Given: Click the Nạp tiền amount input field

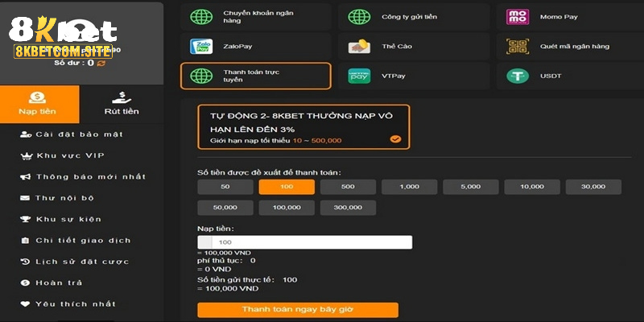Looking at the screenshot, I should [305, 242].
